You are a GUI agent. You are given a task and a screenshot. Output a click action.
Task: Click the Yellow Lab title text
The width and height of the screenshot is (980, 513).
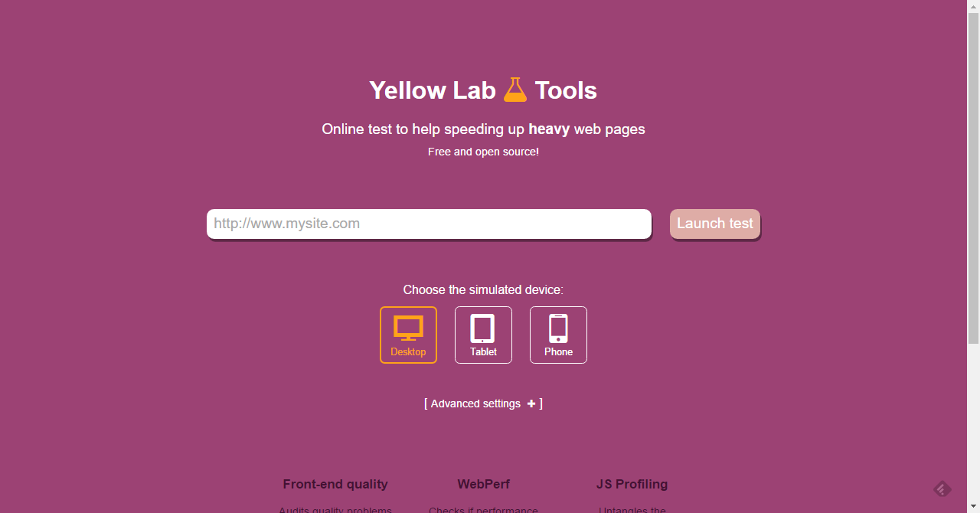pyautogui.click(x=433, y=90)
